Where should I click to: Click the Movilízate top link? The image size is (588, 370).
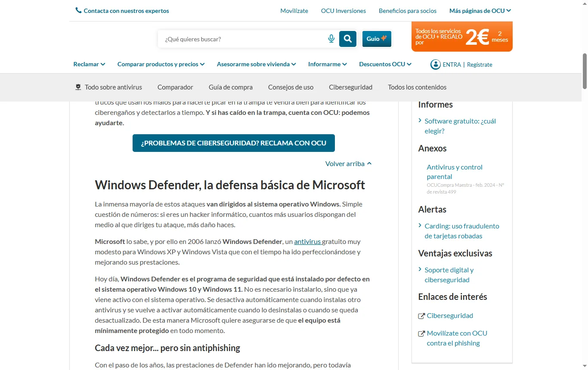click(x=294, y=11)
